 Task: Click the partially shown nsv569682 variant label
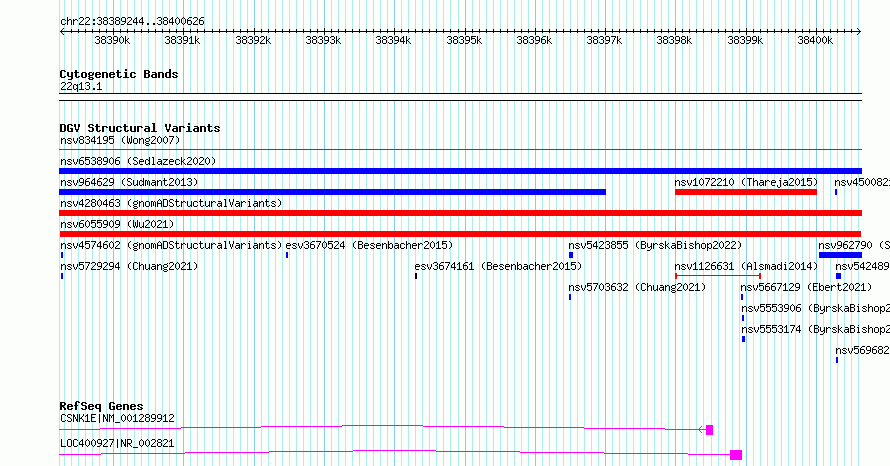pos(862,350)
